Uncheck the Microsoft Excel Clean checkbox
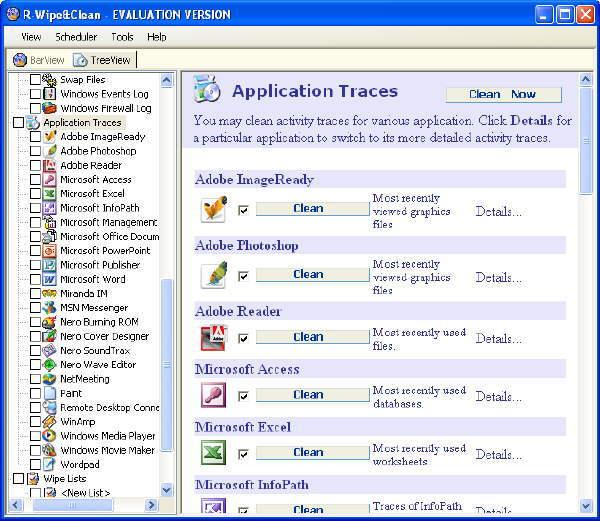600x521 pixels. tap(243, 454)
